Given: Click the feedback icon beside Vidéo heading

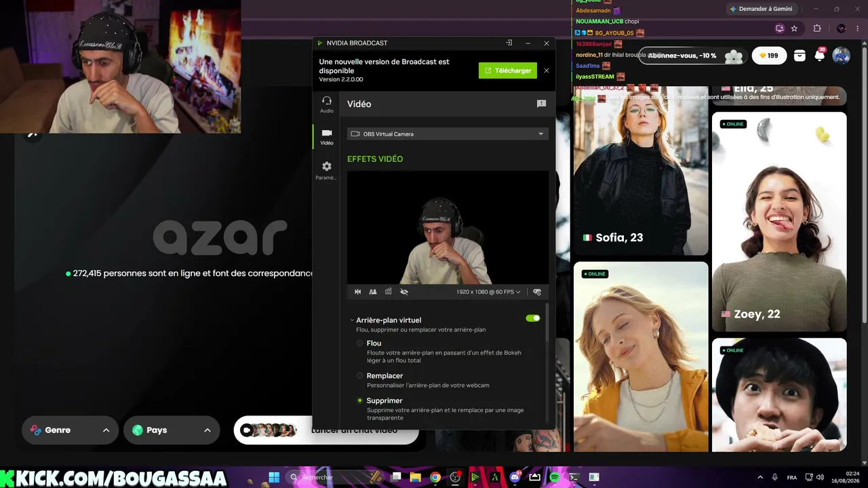Looking at the screenshot, I should point(541,104).
